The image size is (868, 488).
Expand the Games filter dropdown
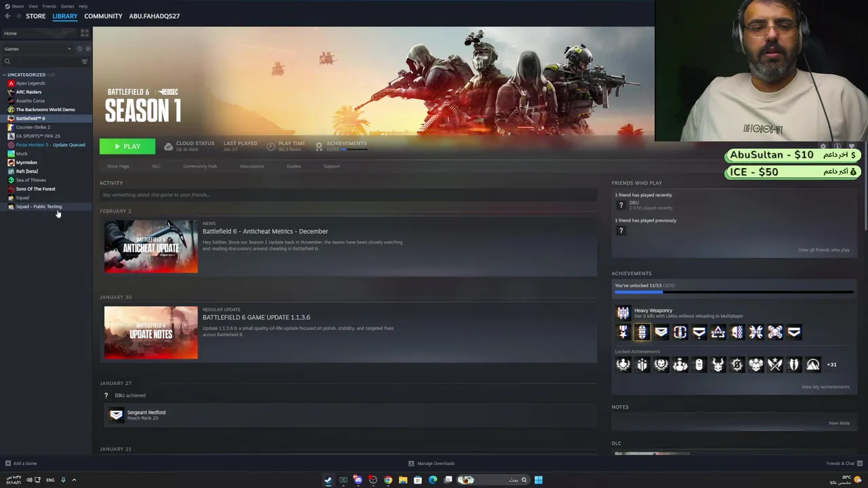pyautogui.click(x=37, y=49)
